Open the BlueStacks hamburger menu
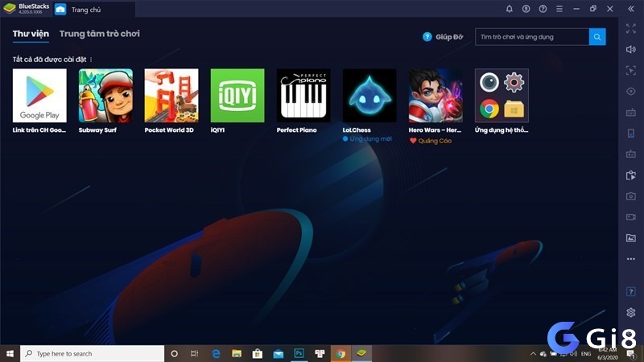The image size is (644, 362). (559, 9)
